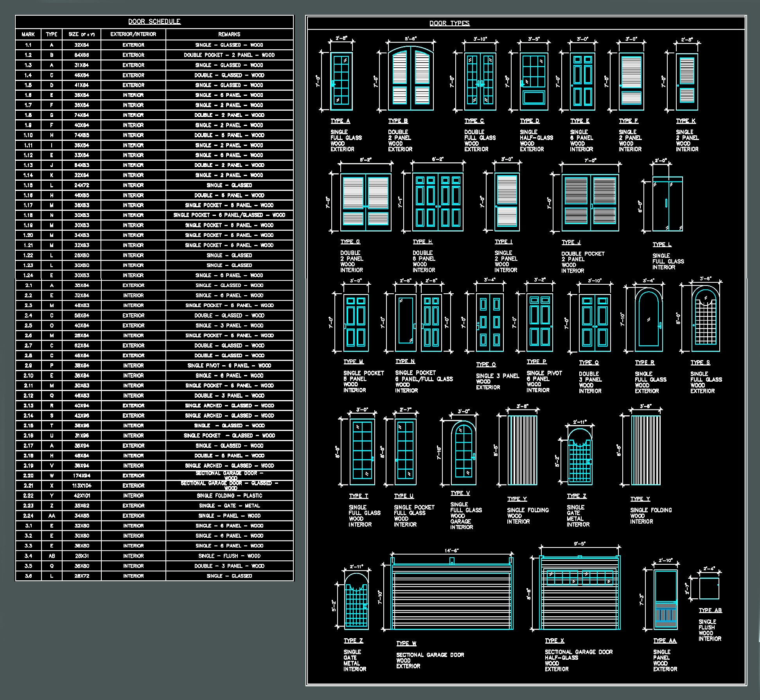The height and width of the screenshot is (700, 760).
Task: Click the Type A single glass door drawing
Action: (341, 81)
